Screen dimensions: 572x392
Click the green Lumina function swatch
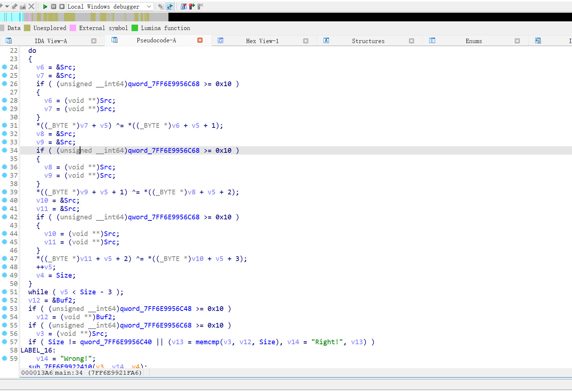(135, 28)
